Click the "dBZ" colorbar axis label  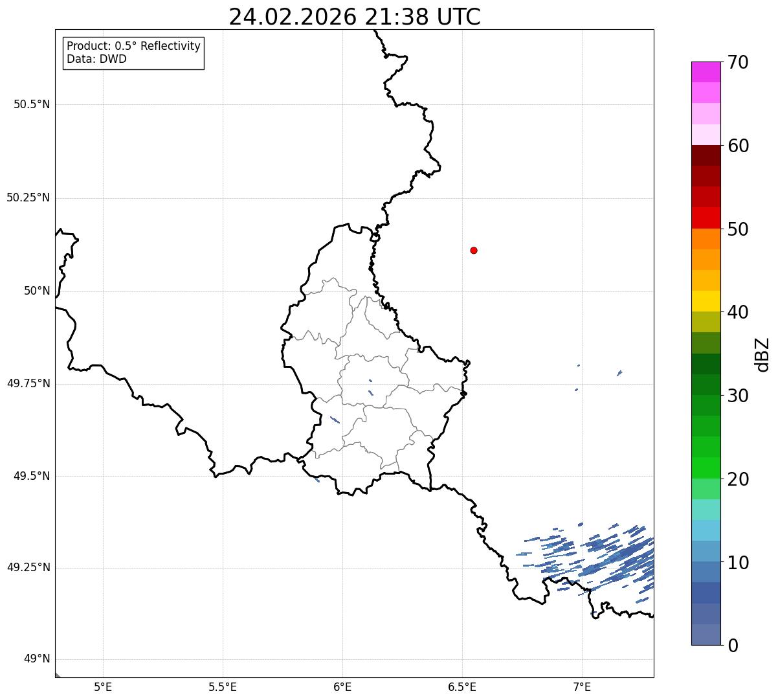pyautogui.click(x=762, y=354)
